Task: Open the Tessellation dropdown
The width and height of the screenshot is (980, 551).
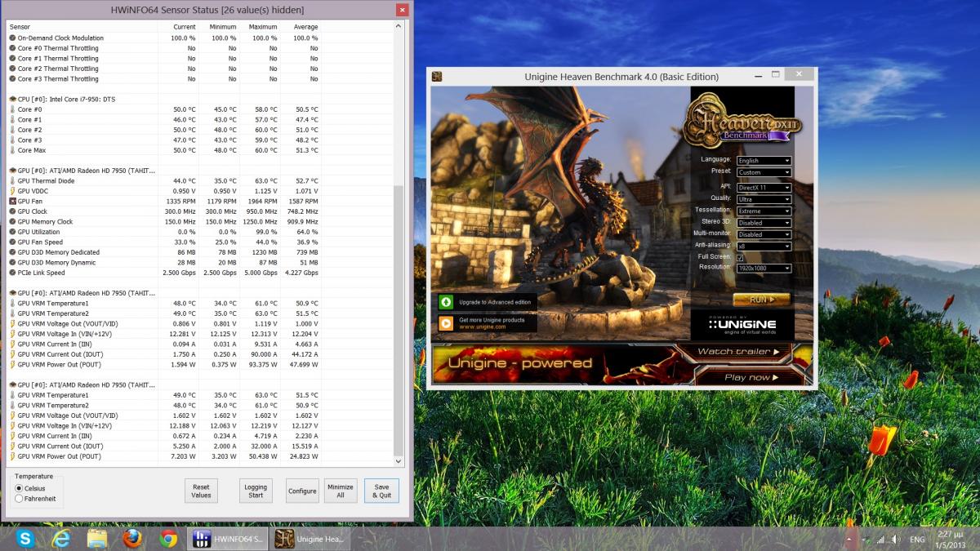Action: [x=764, y=211]
